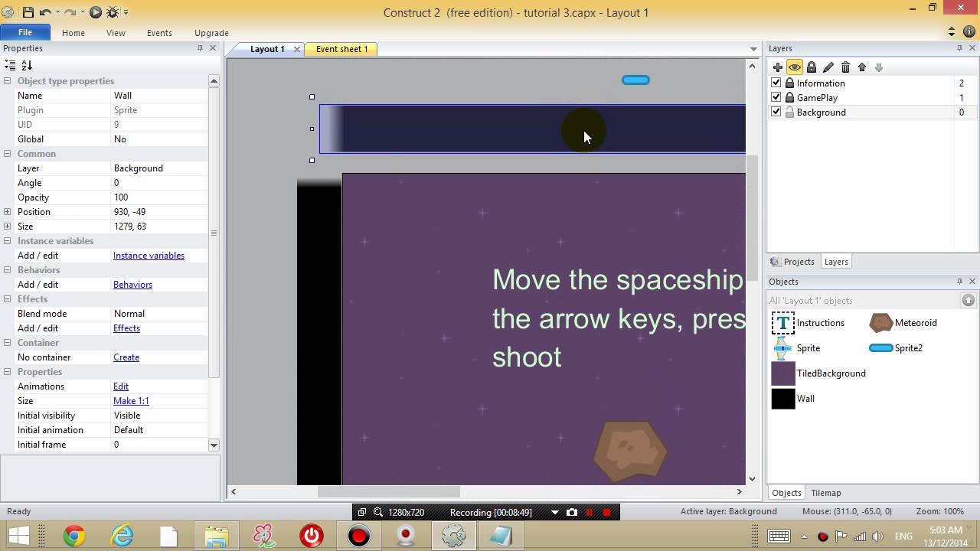Click the Make 1:1 size link
Screen dimensions: 980x551
[x=131, y=401]
